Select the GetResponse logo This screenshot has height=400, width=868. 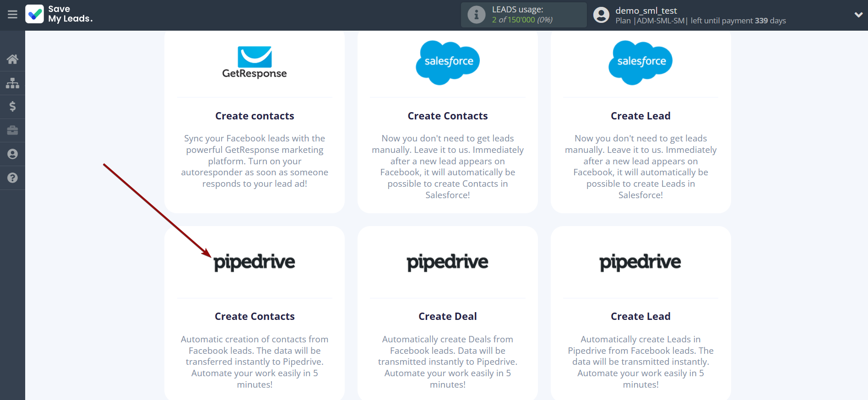pos(255,62)
